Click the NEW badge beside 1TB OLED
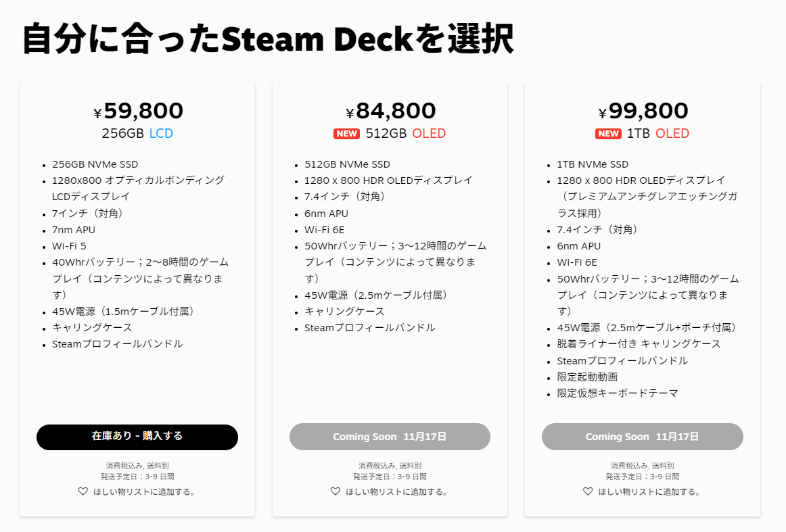 tap(609, 134)
